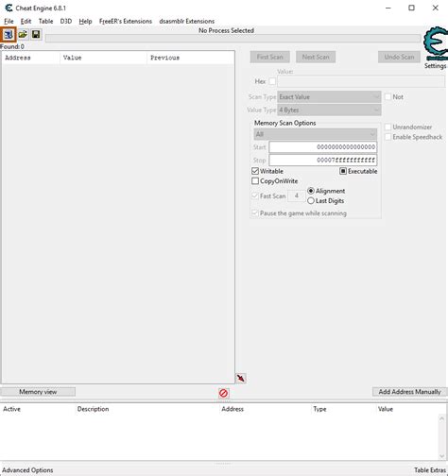The width and height of the screenshot is (448, 476).
Task: Click the Value column header in results
Action: coord(103,58)
